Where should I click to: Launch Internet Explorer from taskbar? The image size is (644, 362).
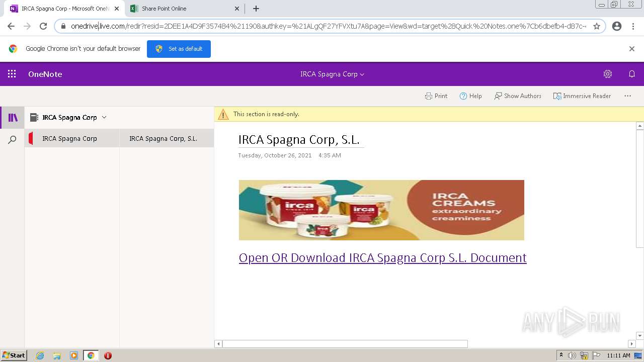point(40,355)
